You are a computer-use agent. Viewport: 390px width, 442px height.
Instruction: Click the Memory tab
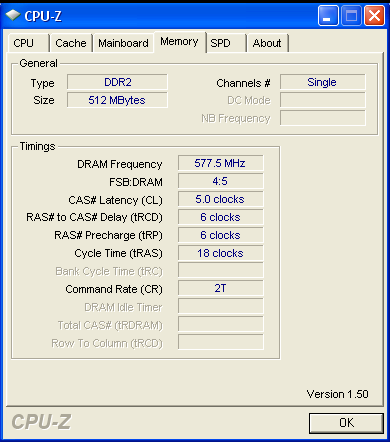(180, 42)
